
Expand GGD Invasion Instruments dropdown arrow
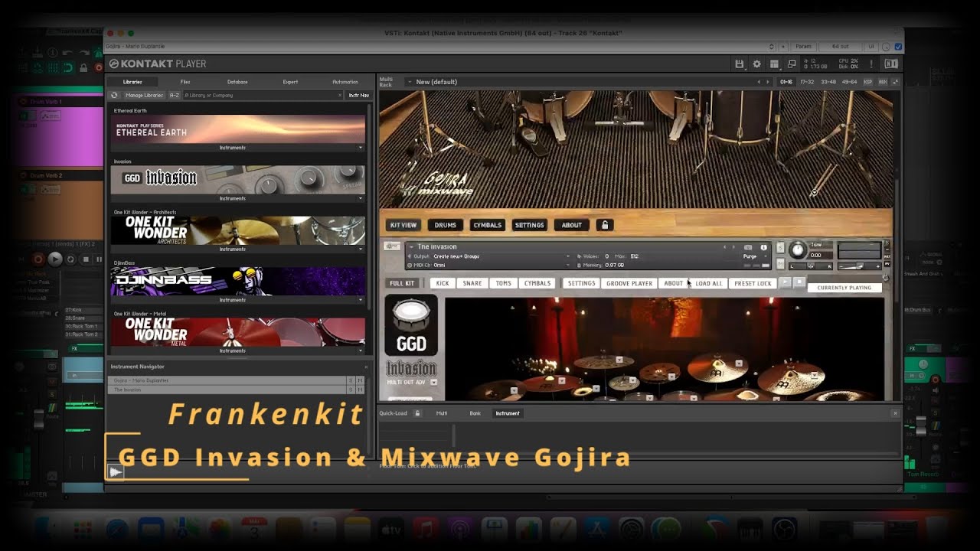[x=361, y=198]
